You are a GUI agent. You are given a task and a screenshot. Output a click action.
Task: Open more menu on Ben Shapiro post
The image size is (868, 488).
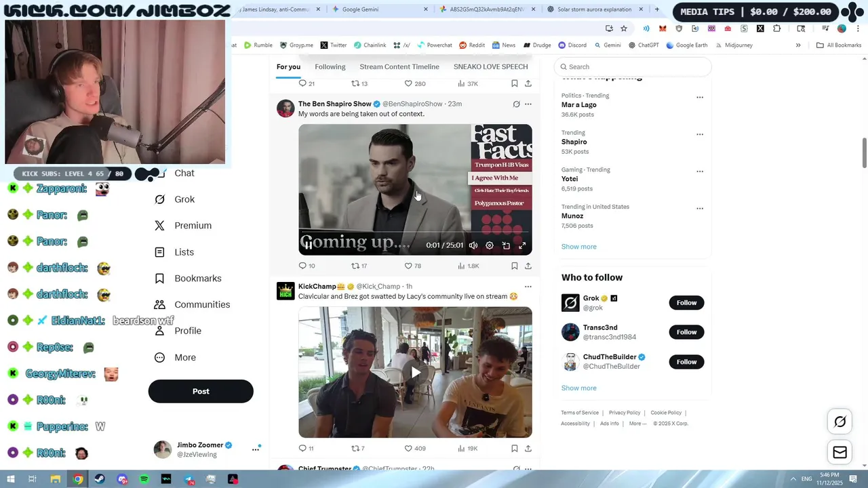click(x=528, y=104)
